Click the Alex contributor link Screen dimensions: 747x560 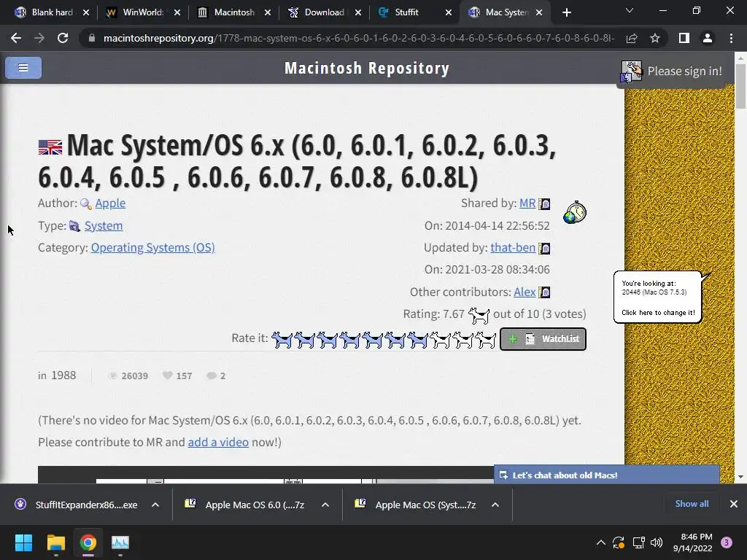(x=525, y=292)
